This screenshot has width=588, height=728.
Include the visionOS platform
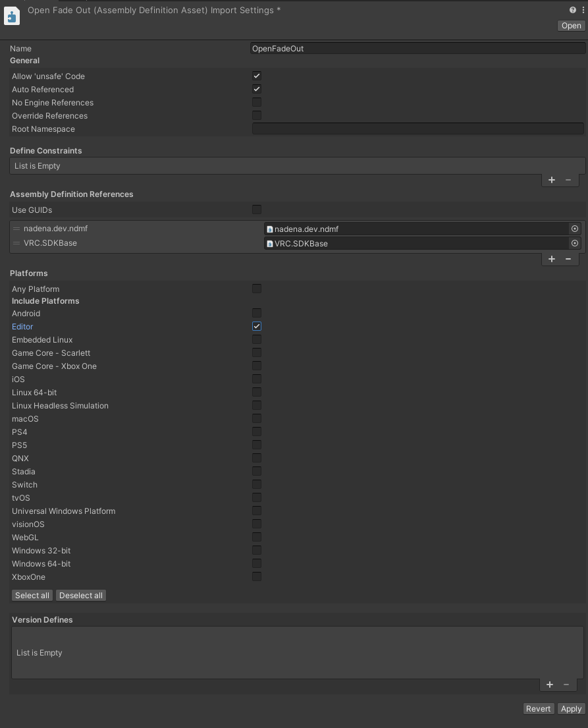[x=257, y=524]
